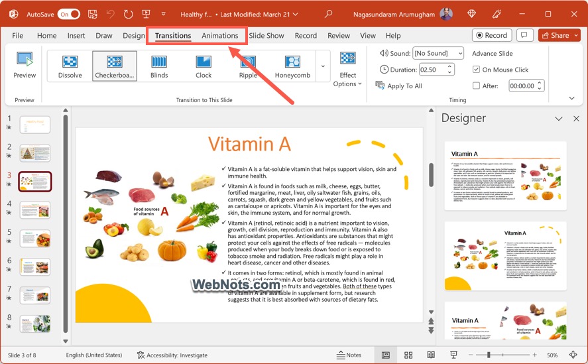Open the comments pane icon
588x364 pixels.
(x=524, y=35)
